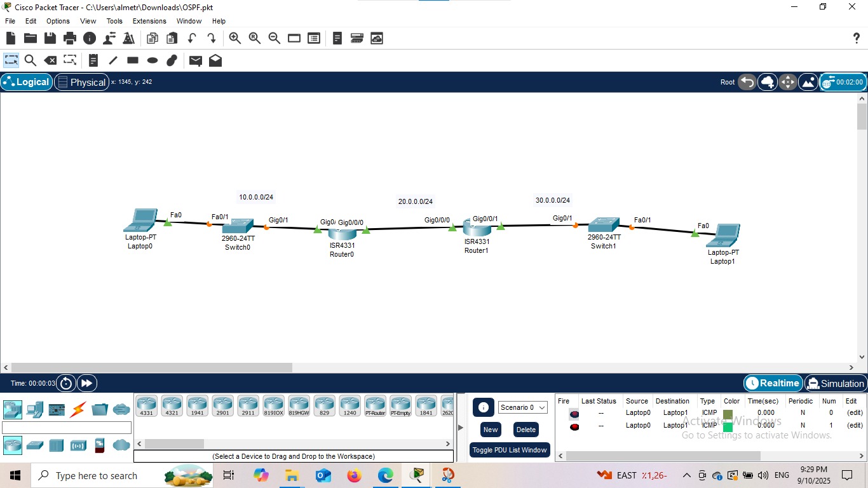Screen dimensions: 868x488
Task: Expand the PDU panel with left arrow handle
Action: coord(461,428)
